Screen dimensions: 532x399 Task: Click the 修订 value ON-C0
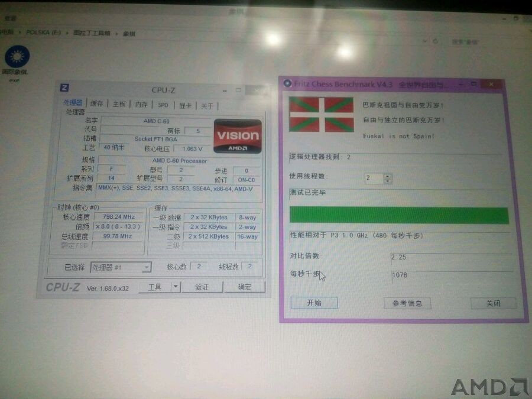click(x=246, y=180)
